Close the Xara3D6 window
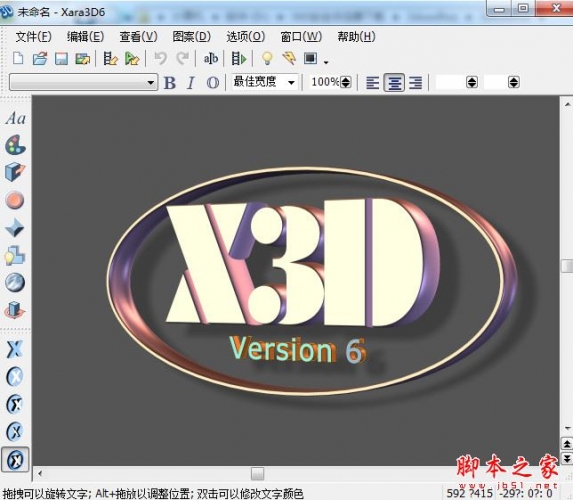This screenshot has width=573, height=500. [x=555, y=8]
